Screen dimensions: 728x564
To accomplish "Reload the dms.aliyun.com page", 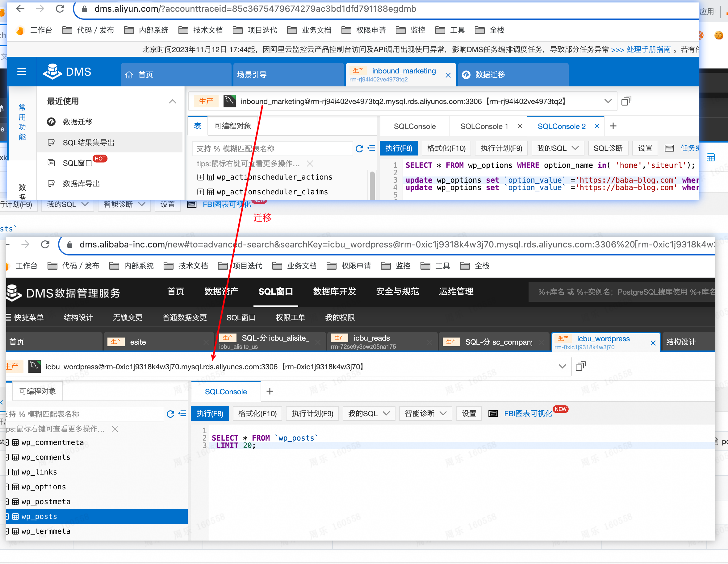I will pos(60,9).
